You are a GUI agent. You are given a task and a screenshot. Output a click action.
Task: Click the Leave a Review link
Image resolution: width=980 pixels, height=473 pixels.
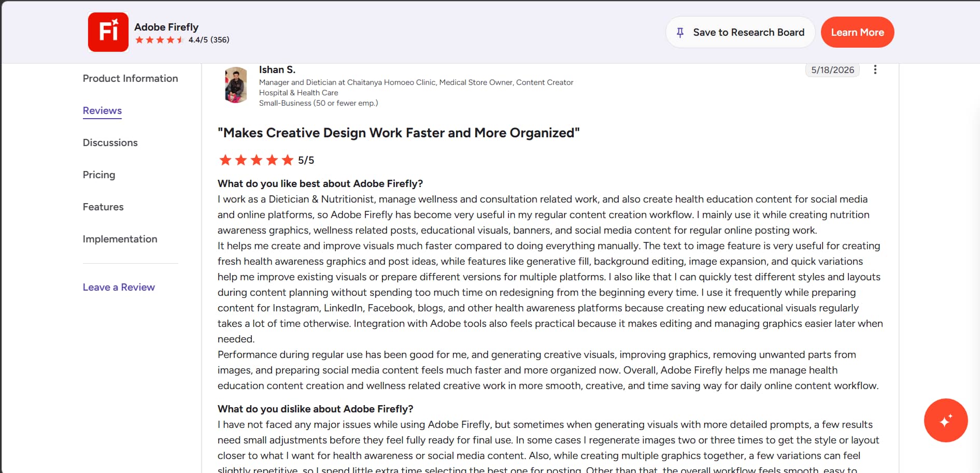click(x=119, y=287)
